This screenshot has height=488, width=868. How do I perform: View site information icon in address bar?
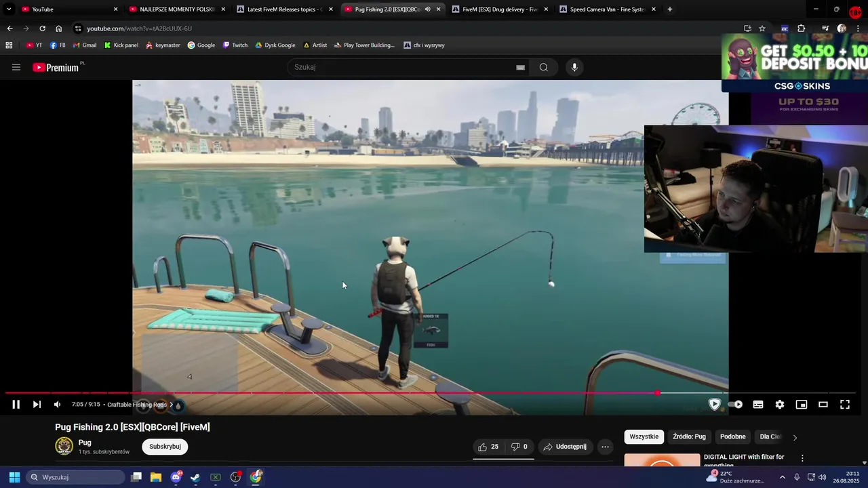[79, 28]
